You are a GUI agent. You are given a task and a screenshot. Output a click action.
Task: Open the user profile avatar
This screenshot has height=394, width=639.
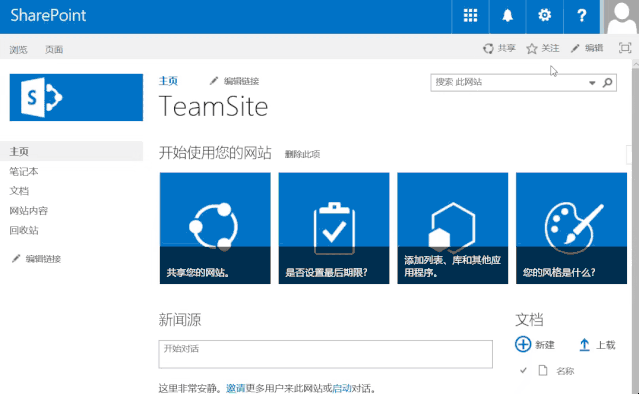tap(621, 17)
